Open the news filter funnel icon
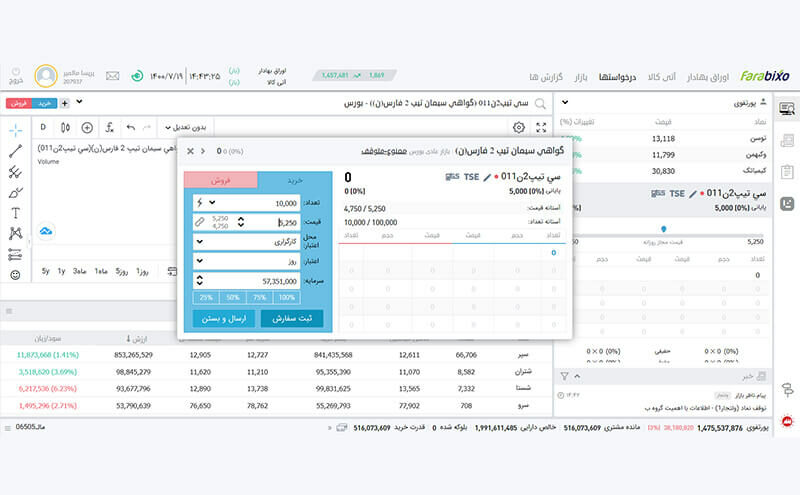This screenshot has width=800, height=495. pos(564,376)
